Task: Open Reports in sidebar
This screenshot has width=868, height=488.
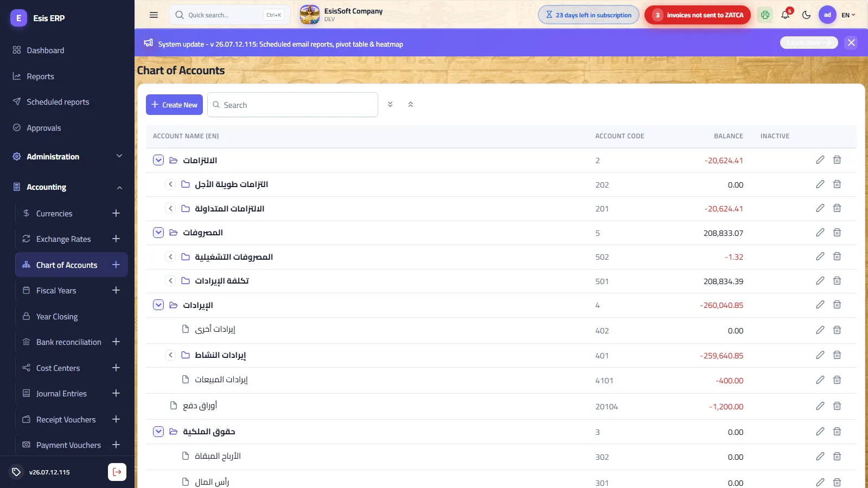Action: (x=67, y=76)
